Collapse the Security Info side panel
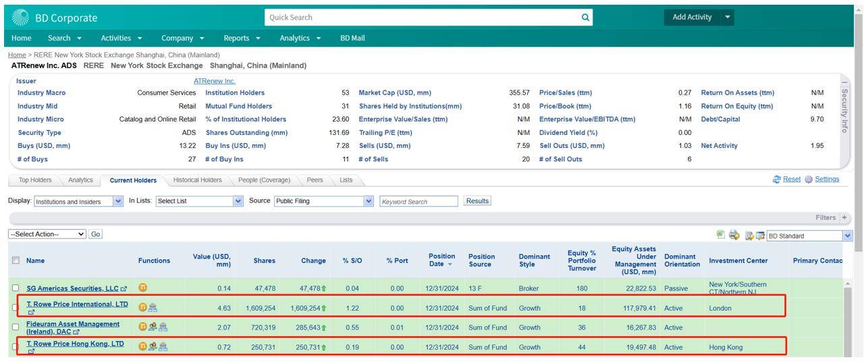 point(844,82)
